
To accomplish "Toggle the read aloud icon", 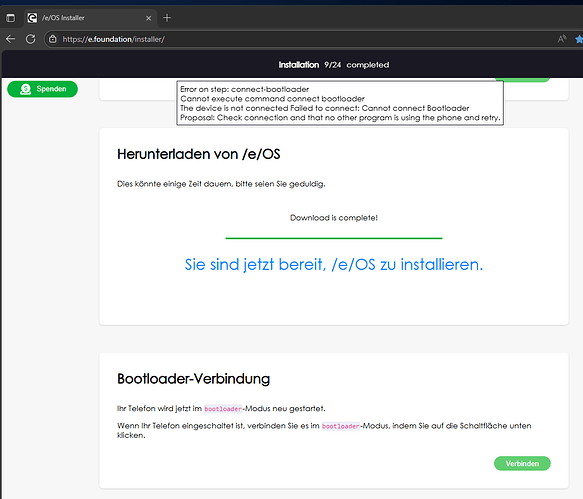I will pyautogui.click(x=562, y=39).
